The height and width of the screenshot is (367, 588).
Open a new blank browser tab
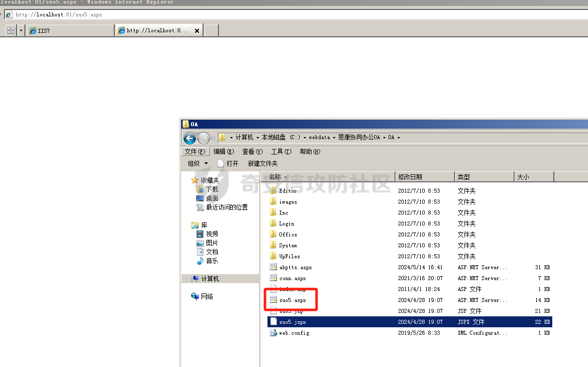(211, 30)
